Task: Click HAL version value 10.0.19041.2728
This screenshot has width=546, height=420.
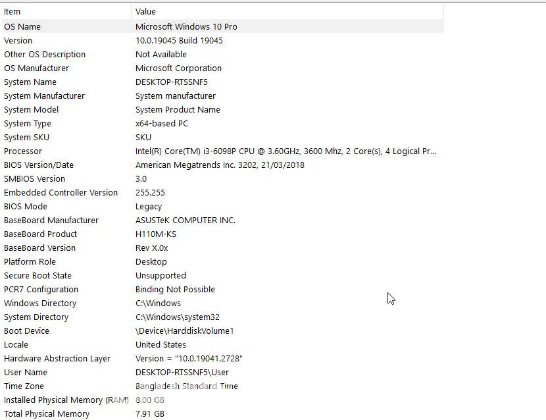Action: click(189, 359)
